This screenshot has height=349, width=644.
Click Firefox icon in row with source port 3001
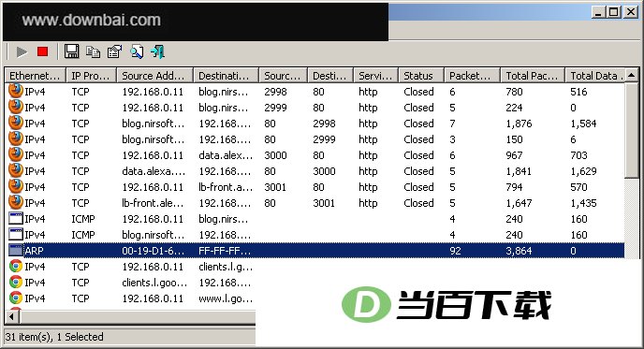[16, 187]
